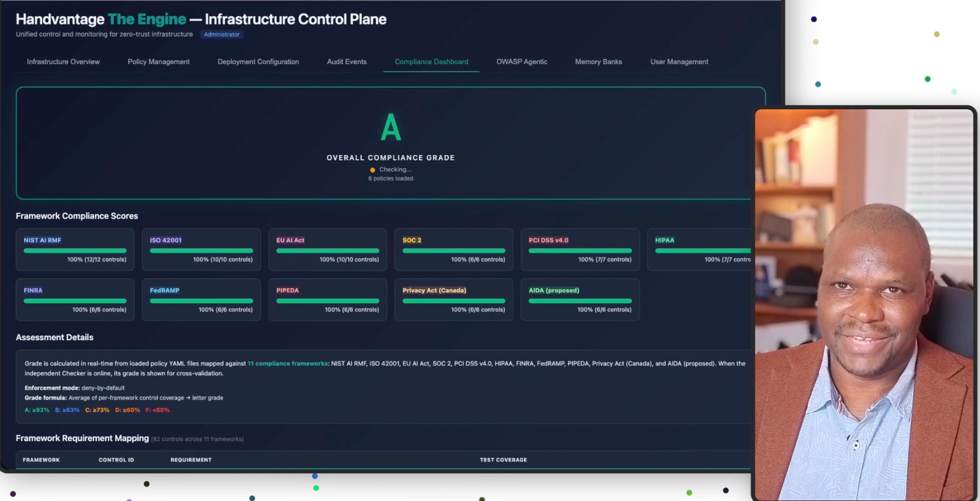Click the Assessment Details heading
980x501 pixels.
click(x=54, y=337)
